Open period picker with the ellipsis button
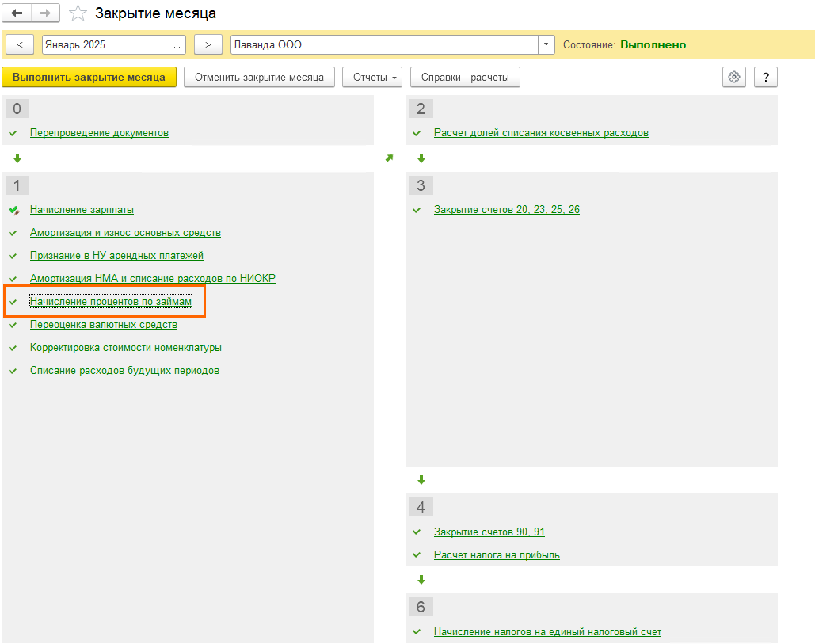The width and height of the screenshot is (815, 644). pos(177,45)
